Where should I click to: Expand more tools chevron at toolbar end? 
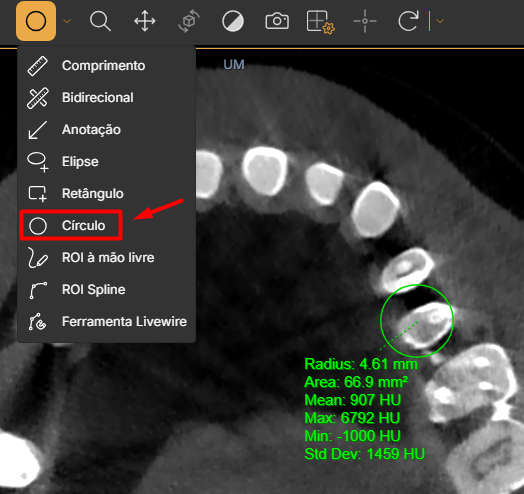(x=440, y=21)
